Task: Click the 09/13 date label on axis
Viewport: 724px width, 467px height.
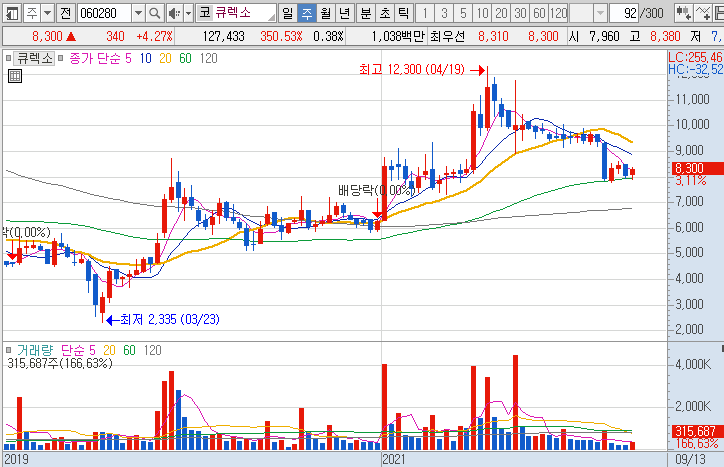Action: [x=690, y=459]
